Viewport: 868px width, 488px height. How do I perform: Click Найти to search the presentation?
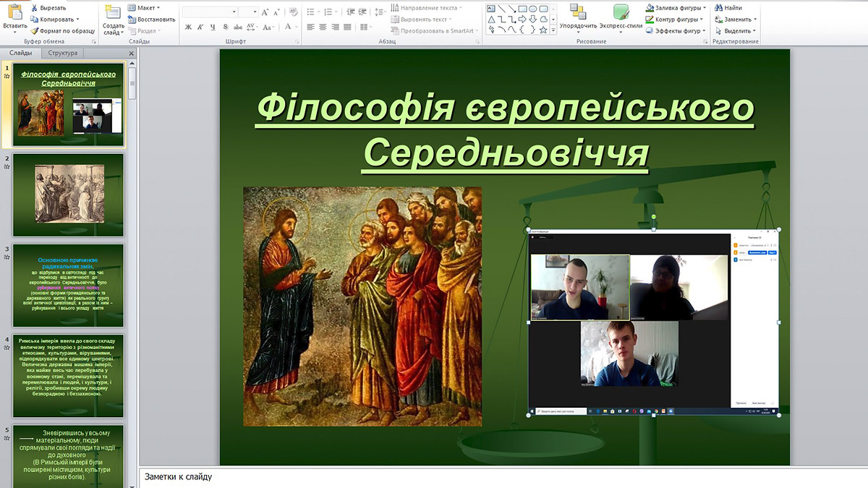[x=728, y=8]
